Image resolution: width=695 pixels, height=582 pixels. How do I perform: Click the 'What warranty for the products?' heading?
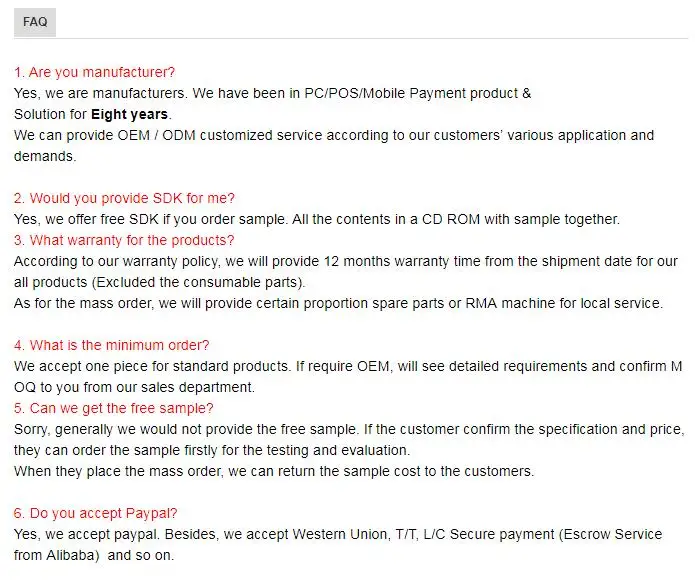[x=124, y=240]
